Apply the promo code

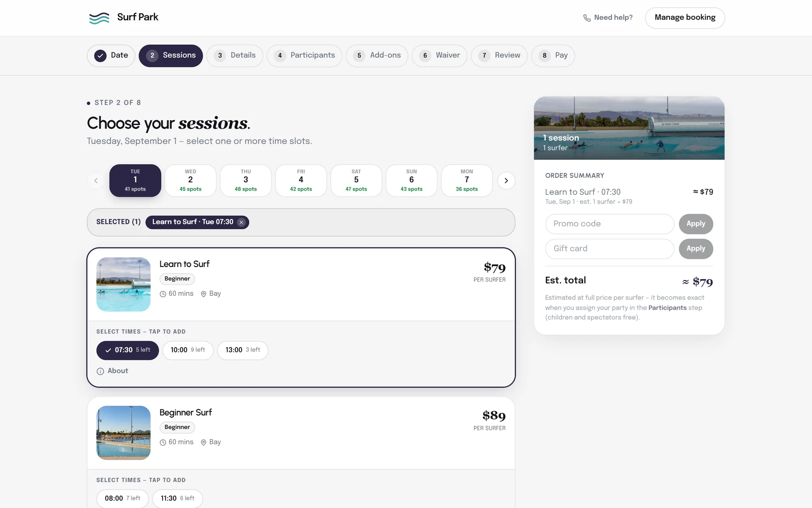coord(696,224)
